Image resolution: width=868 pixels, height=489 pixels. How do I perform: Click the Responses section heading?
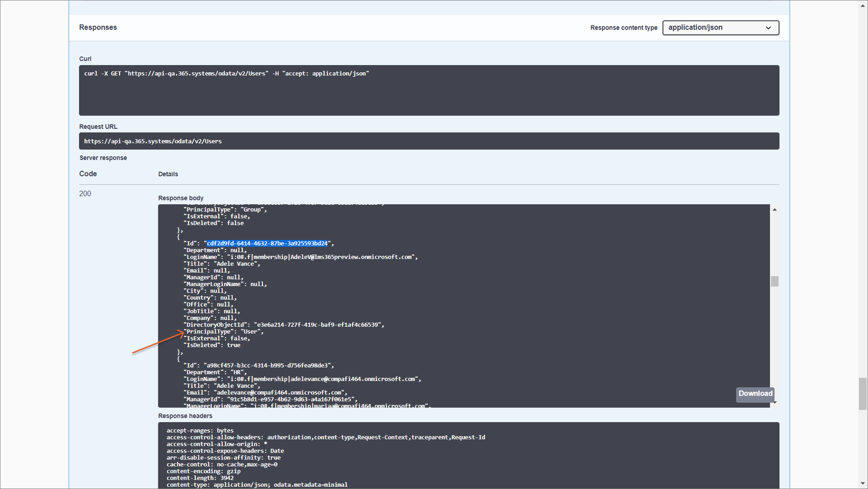click(98, 28)
